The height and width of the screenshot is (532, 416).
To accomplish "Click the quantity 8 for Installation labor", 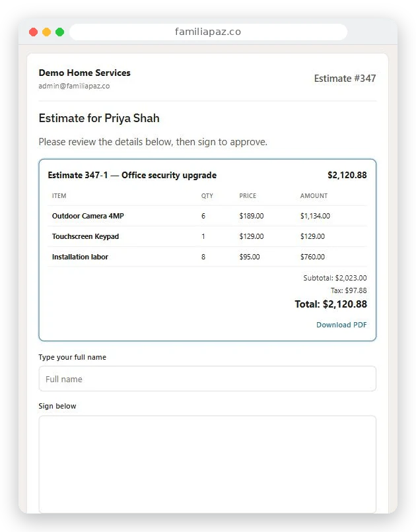I will (203, 257).
